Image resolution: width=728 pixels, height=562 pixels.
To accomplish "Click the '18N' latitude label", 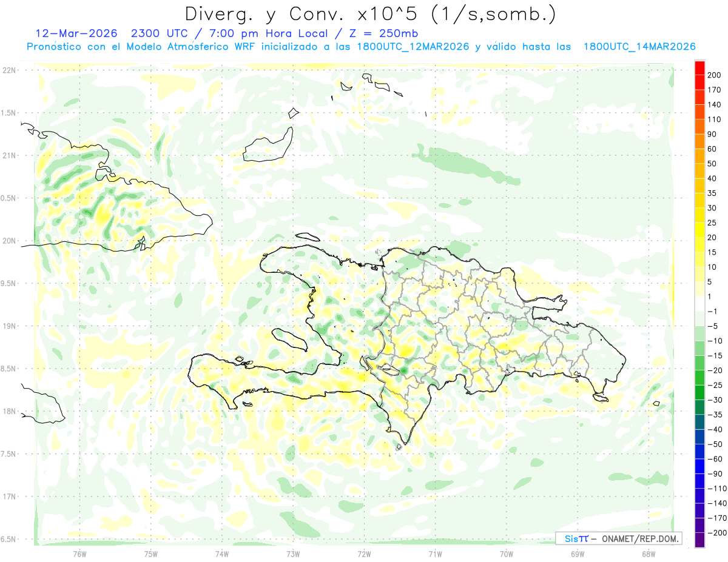I will click(x=8, y=411).
